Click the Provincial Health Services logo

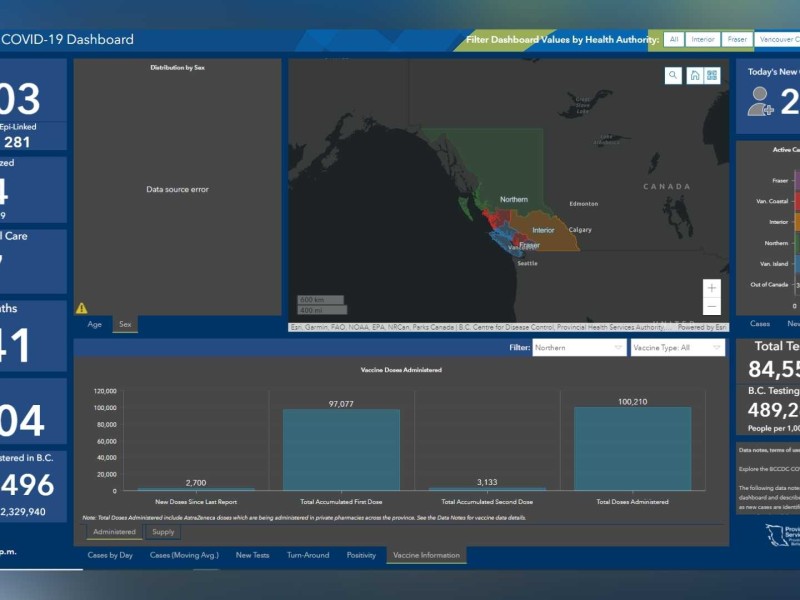click(x=780, y=534)
